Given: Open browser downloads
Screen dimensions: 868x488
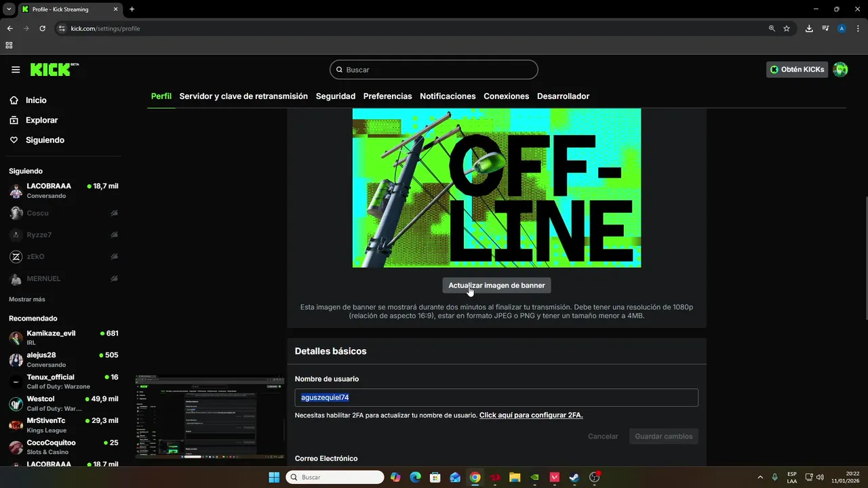Looking at the screenshot, I should [809, 28].
